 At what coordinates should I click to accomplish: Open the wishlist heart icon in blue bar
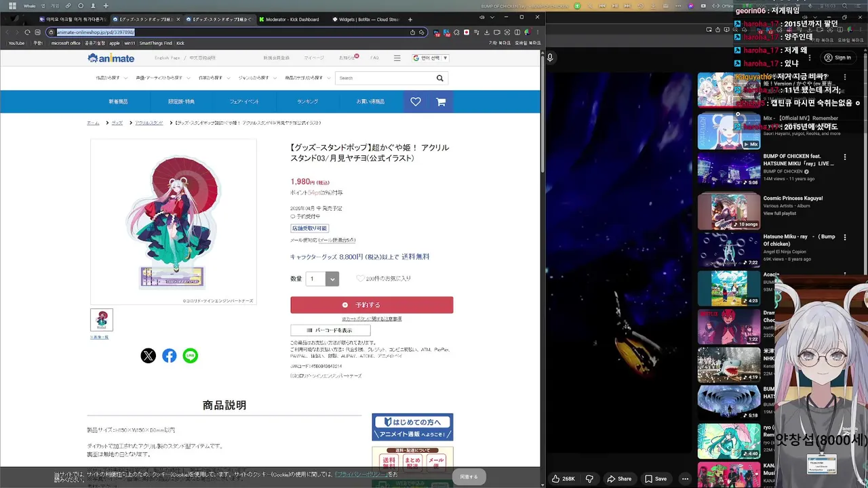pyautogui.click(x=416, y=102)
